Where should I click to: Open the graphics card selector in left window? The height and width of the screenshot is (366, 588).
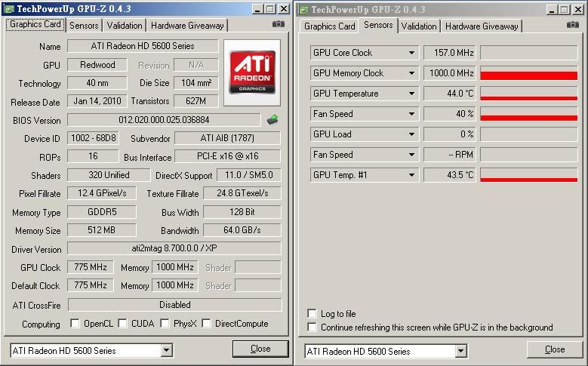click(x=167, y=351)
